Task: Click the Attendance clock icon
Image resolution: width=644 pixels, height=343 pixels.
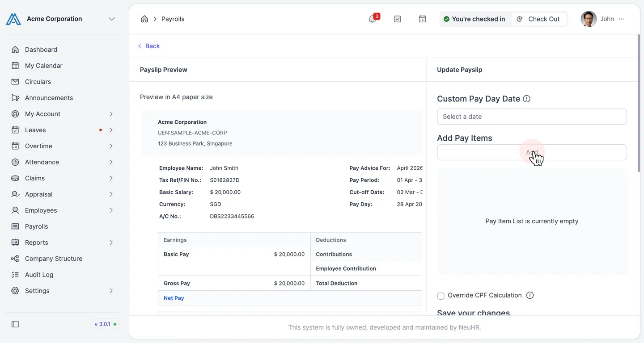Action: (15, 162)
